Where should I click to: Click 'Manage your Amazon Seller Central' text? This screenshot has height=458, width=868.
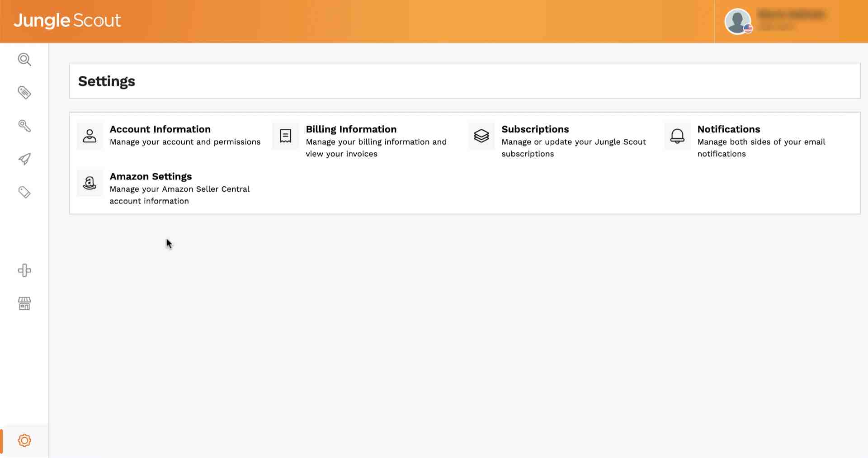(x=179, y=189)
